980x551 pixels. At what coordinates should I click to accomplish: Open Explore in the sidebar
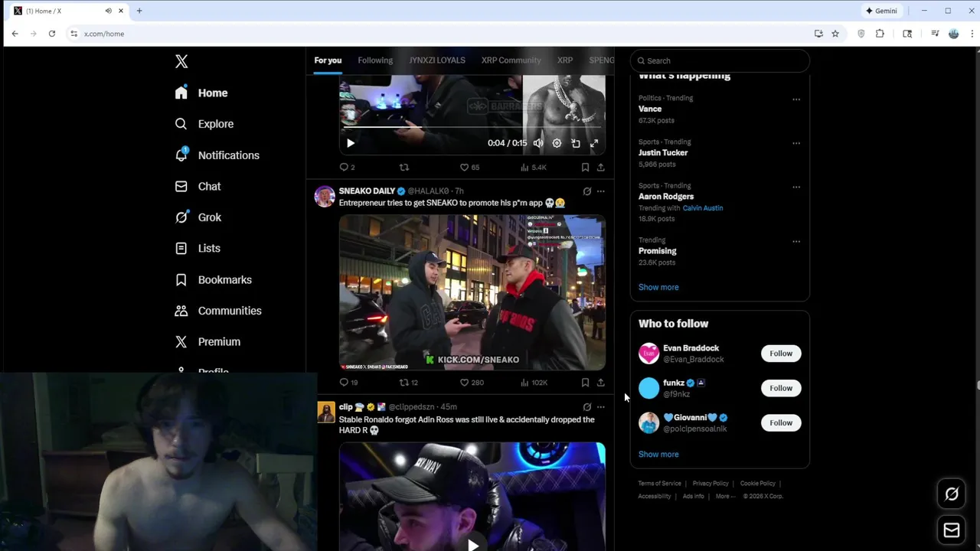pyautogui.click(x=204, y=124)
